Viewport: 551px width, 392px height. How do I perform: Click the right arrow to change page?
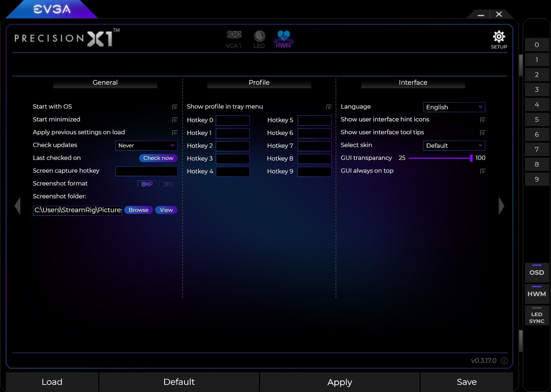(501, 206)
